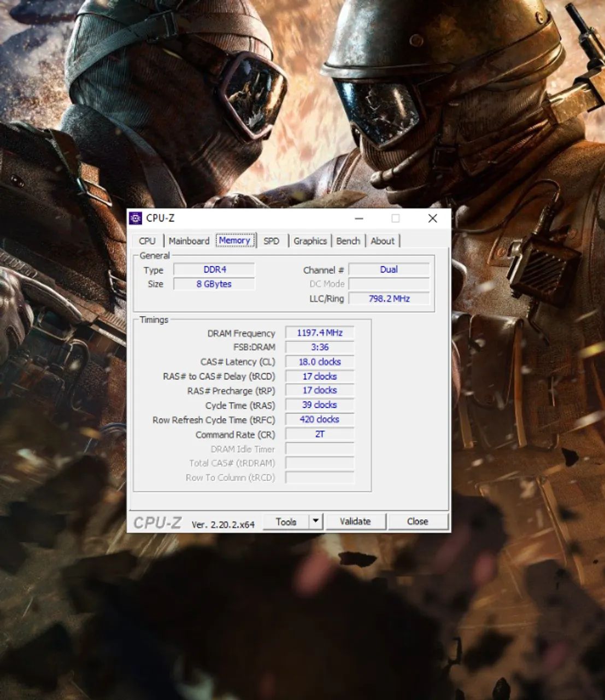Close CPU-Z with the title bar X

[x=433, y=218]
